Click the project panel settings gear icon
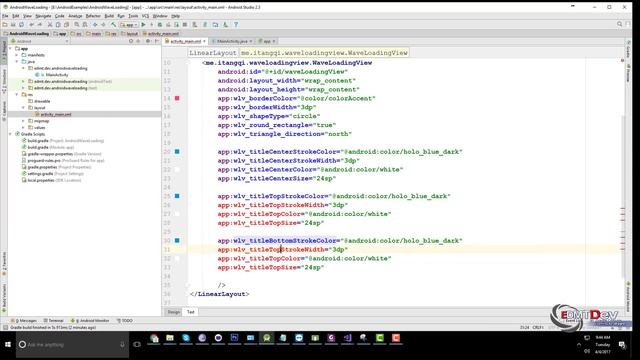The width and height of the screenshot is (640, 360). (x=148, y=41)
